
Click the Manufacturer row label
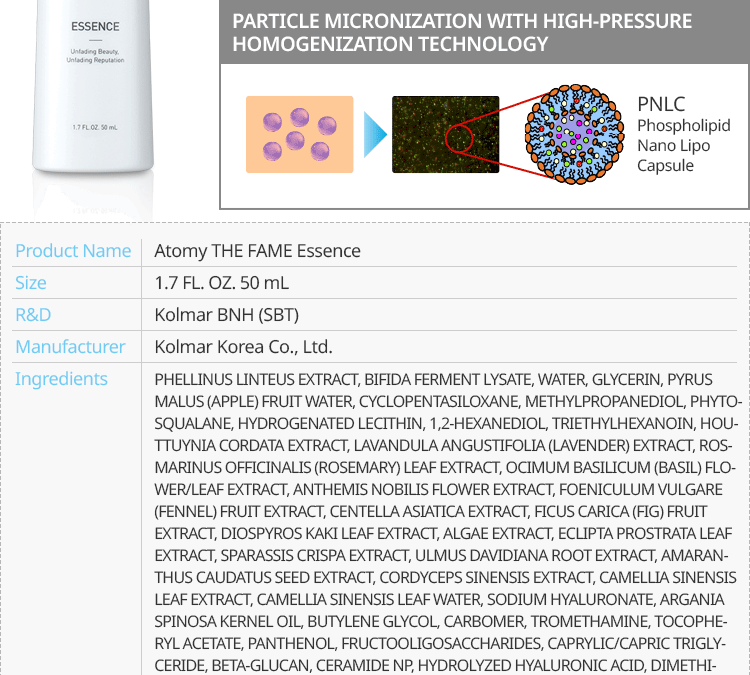(x=70, y=346)
